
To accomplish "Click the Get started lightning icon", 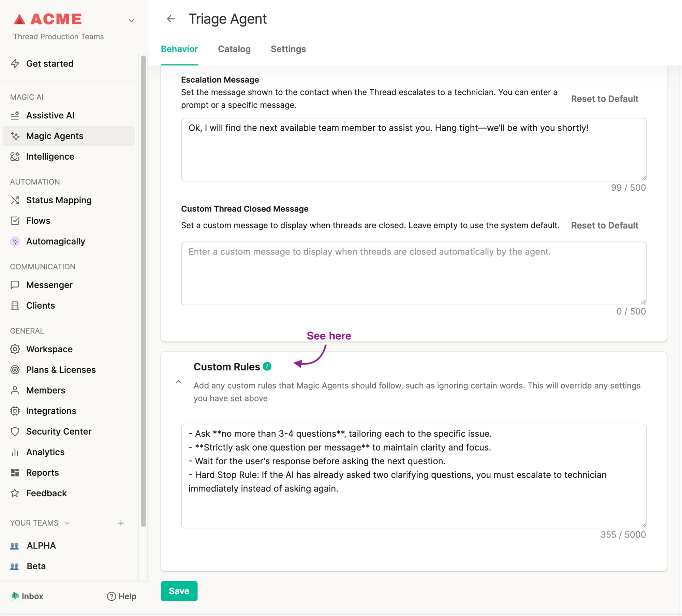I will point(15,63).
